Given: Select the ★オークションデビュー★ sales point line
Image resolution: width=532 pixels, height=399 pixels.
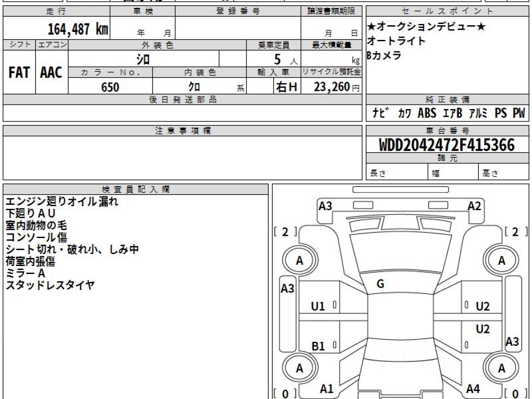Looking at the screenshot, I should point(426,27).
